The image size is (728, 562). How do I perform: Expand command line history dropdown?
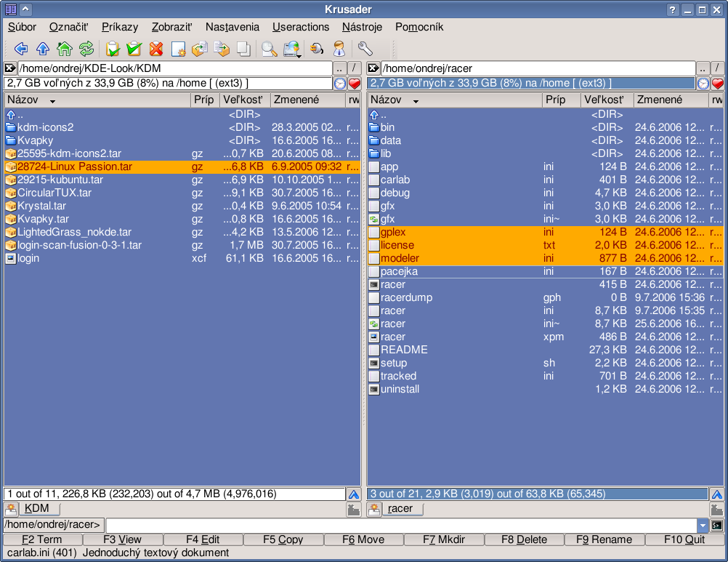point(703,526)
